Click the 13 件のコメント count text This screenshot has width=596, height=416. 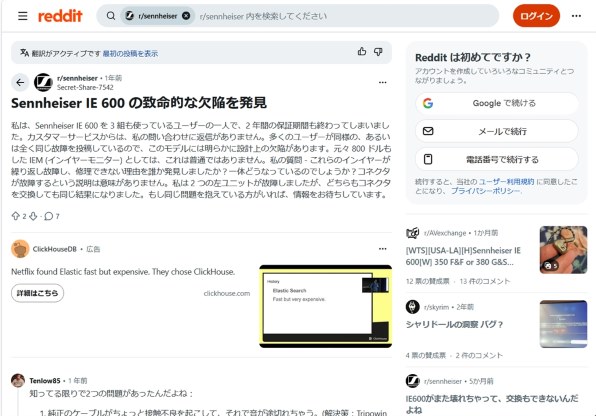485,281
